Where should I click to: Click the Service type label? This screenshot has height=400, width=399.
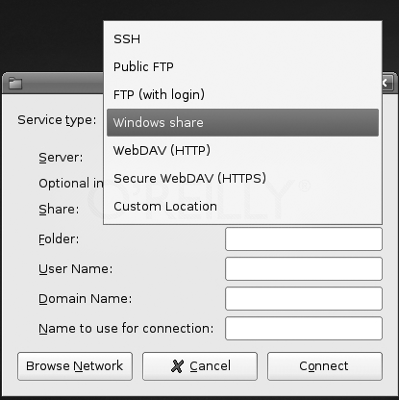tap(57, 120)
